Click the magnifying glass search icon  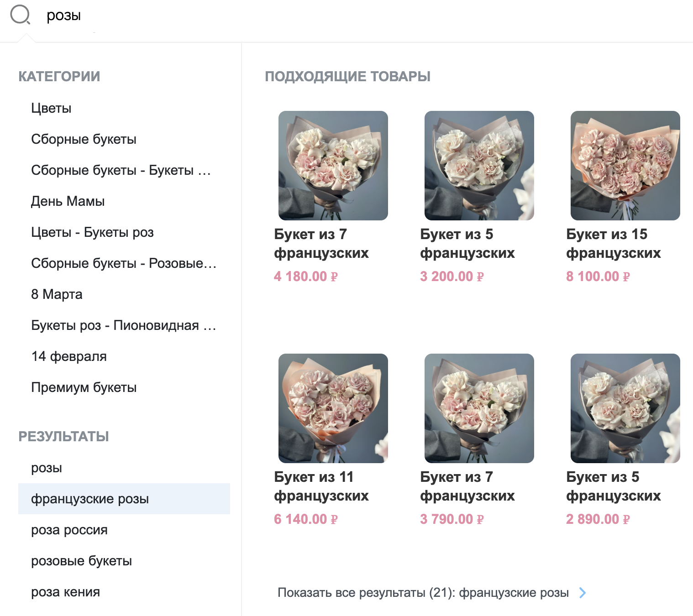tap(20, 15)
